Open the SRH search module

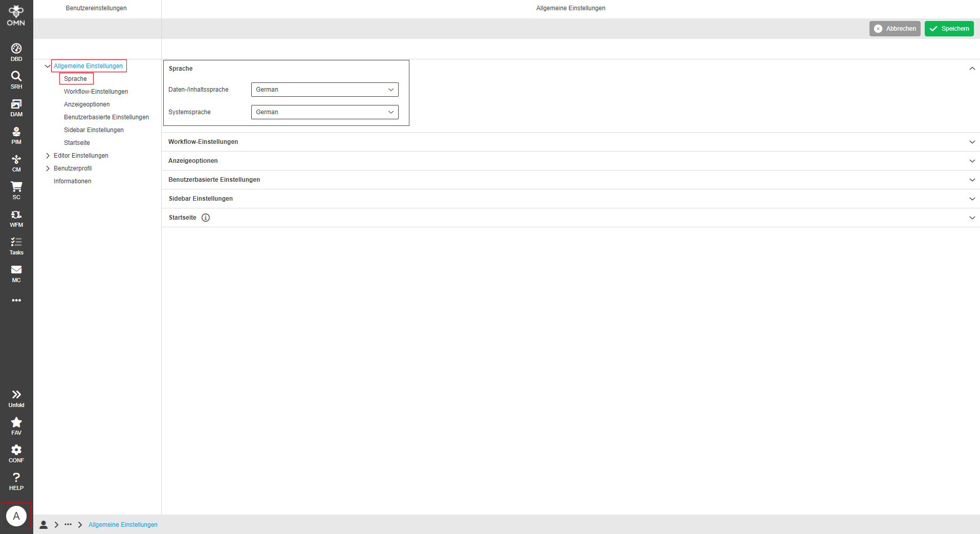[x=16, y=78]
